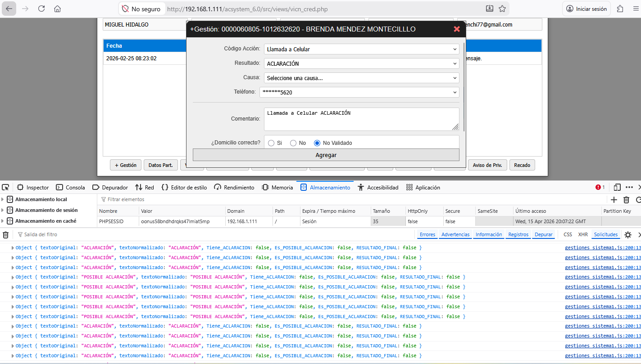Open the 'No seguro' site security icon
This screenshot has width=641, height=364.
tap(124, 9)
